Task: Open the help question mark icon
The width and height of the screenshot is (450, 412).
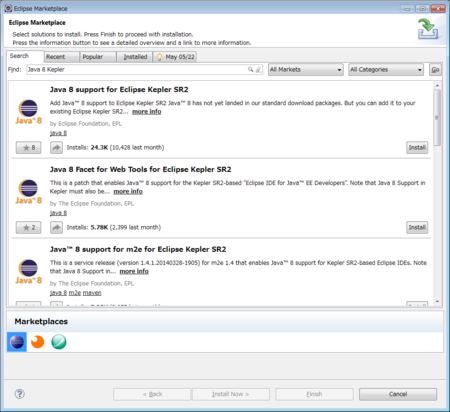Action: tap(20, 394)
